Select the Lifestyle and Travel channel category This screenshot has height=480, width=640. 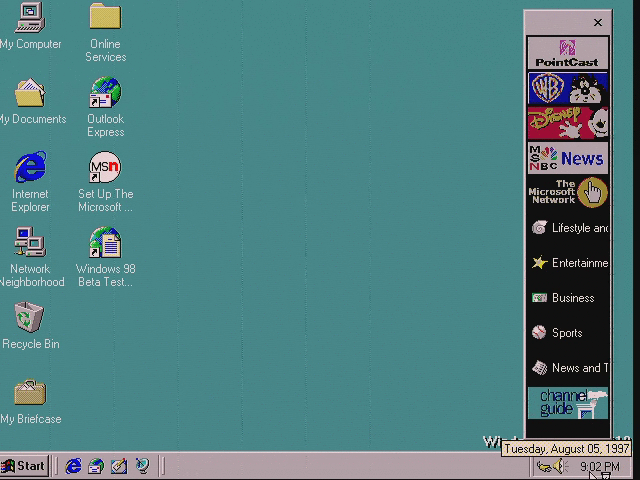click(568, 228)
